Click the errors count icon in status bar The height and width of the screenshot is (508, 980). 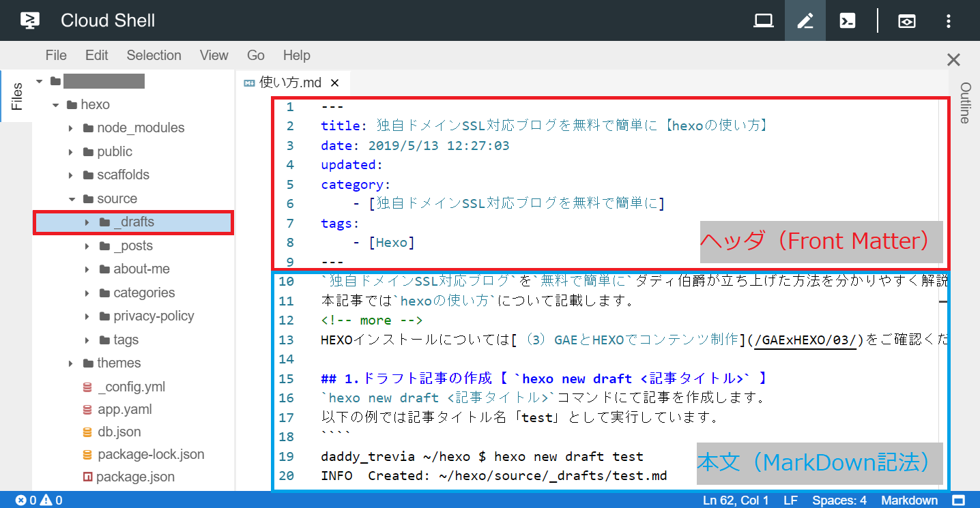[x=20, y=500]
